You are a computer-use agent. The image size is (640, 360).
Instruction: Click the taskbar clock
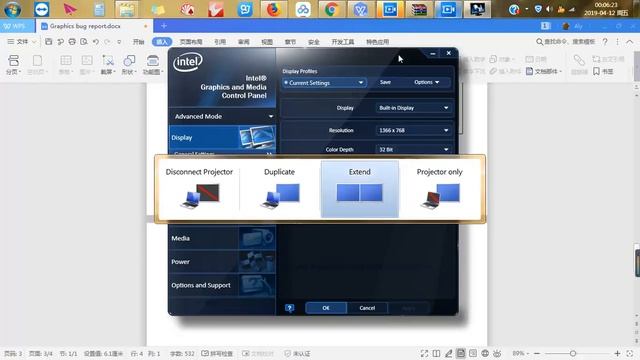606,9
